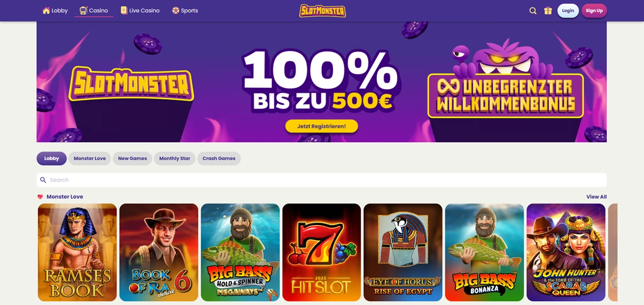
Task: Click the SlotMonster logo in the header
Action: click(x=323, y=11)
